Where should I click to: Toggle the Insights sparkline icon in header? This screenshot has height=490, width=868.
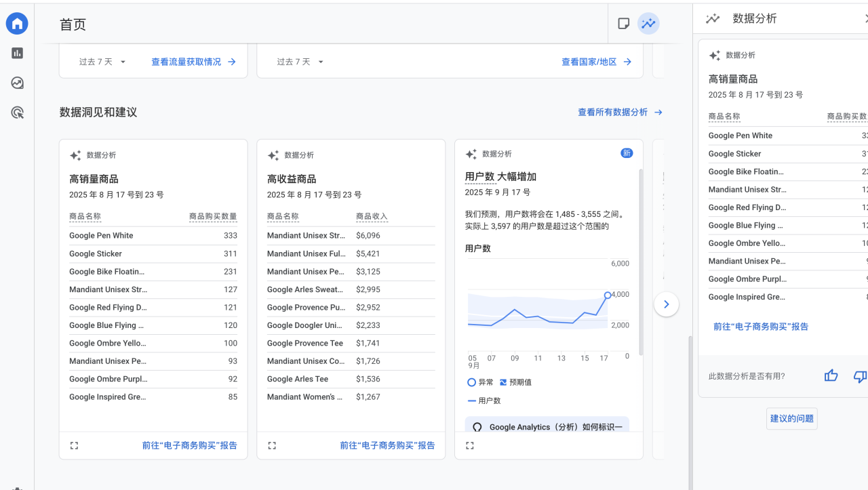[x=648, y=24]
